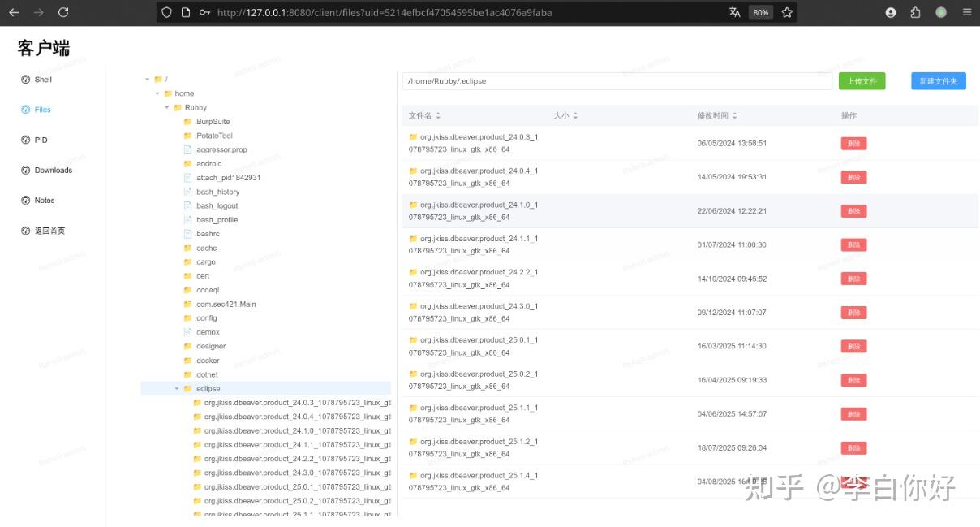The image size is (980, 527).
Task: Select the .codeql folder in tree
Action: tap(207, 290)
